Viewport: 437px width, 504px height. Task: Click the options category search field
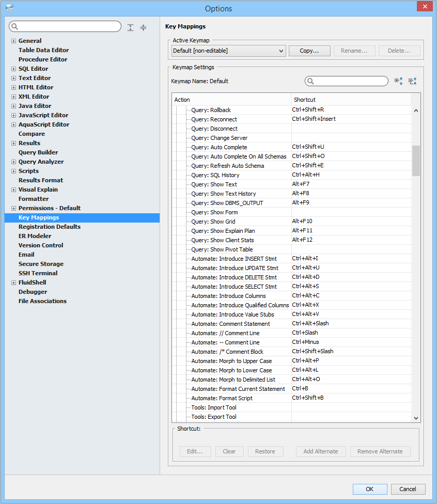[x=65, y=26]
